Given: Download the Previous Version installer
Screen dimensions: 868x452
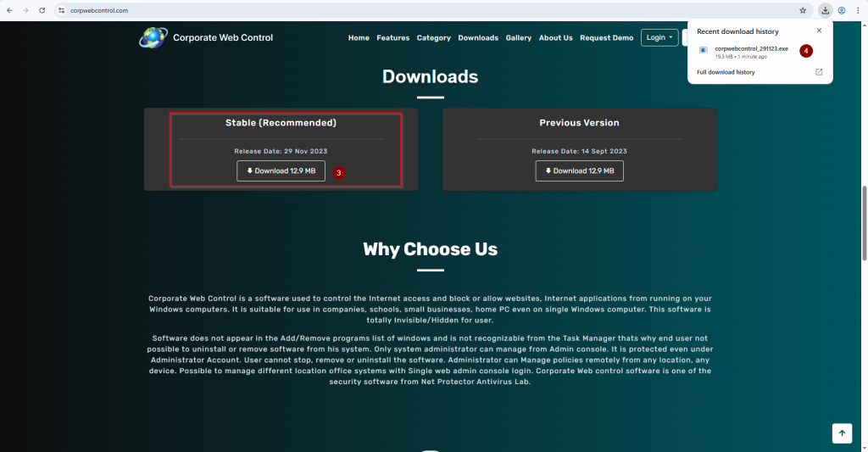Looking at the screenshot, I should pos(579,170).
